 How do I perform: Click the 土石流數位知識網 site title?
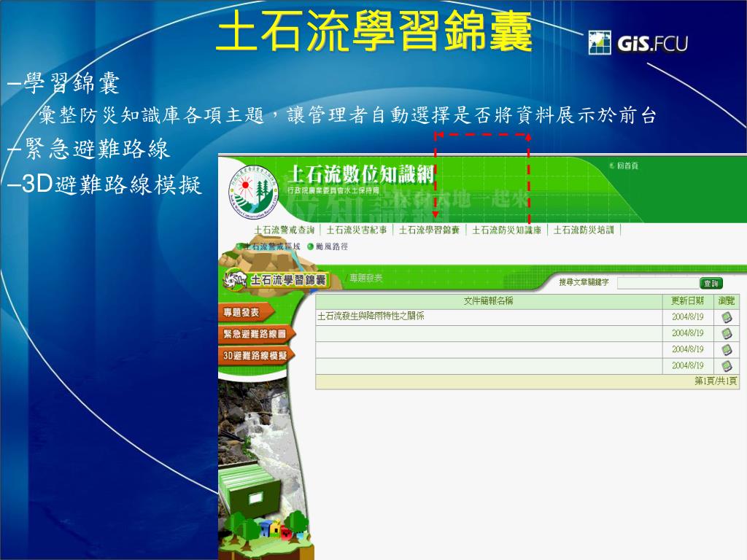tap(360, 174)
